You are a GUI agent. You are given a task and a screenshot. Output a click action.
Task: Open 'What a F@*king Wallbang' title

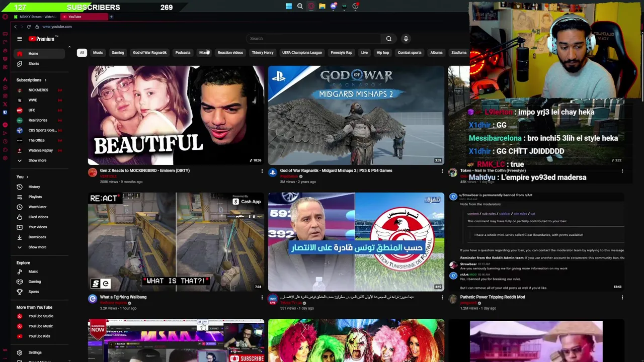(x=123, y=297)
